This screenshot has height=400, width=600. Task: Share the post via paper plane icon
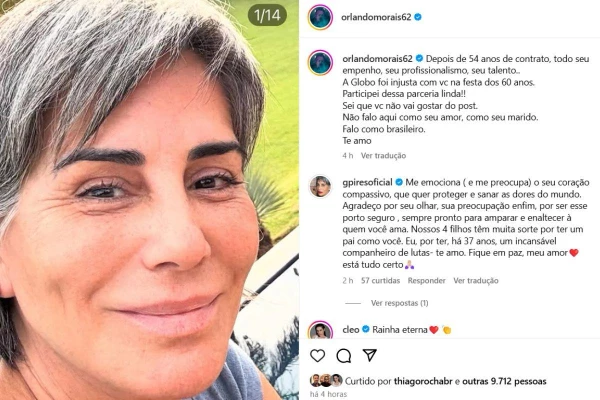370,355
